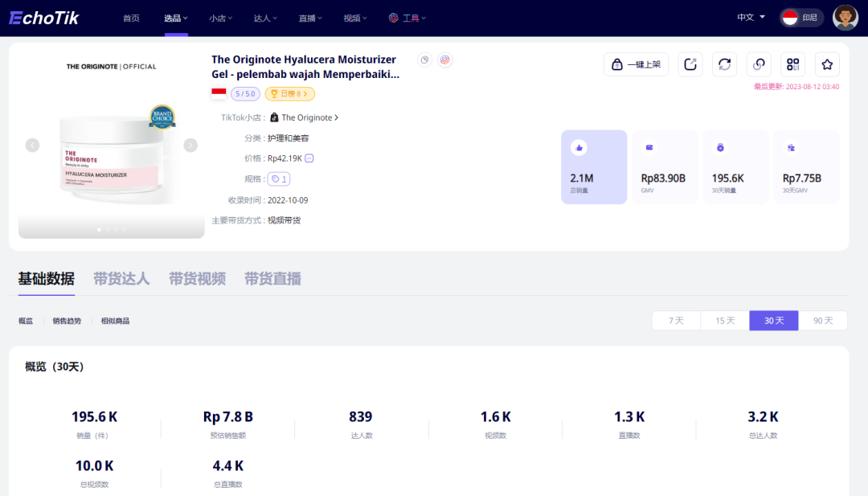
Task: Select the 195.6K 30天销量 stat card
Action: (x=735, y=166)
